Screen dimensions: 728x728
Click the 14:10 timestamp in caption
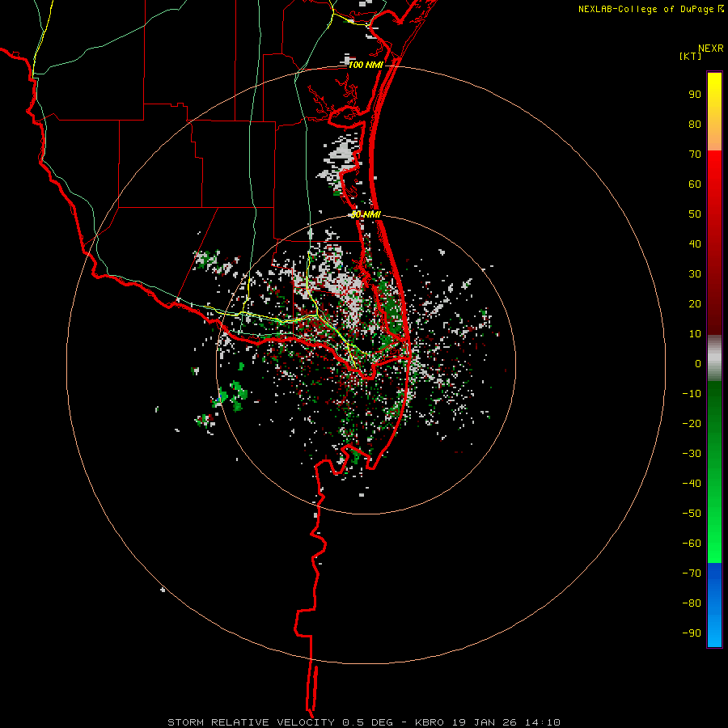[543, 722]
